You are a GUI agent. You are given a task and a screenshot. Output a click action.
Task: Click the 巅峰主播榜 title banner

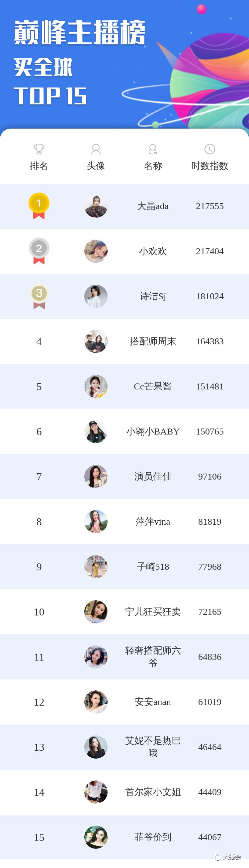click(x=80, y=33)
